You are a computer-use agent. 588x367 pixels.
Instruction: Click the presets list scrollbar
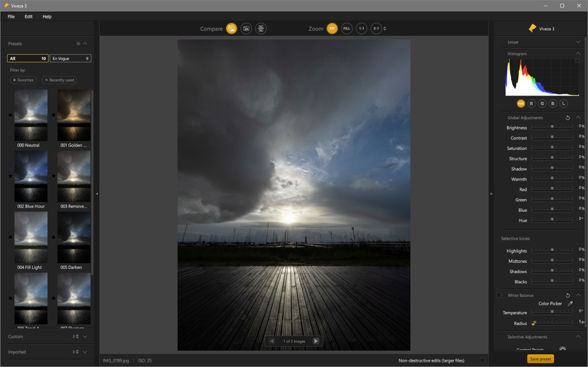click(92, 182)
